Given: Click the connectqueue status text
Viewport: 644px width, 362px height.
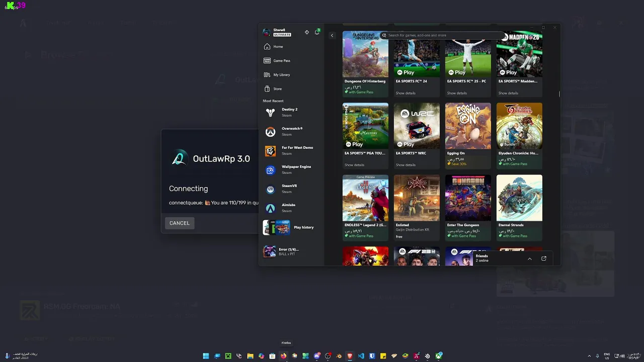Looking at the screenshot, I should (x=214, y=203).
